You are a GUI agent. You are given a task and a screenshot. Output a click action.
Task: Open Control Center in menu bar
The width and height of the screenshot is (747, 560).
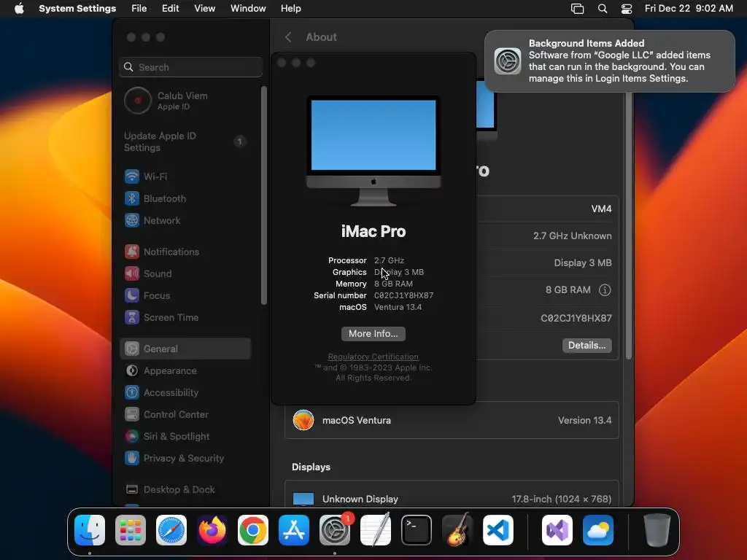(x=627, y=9)
